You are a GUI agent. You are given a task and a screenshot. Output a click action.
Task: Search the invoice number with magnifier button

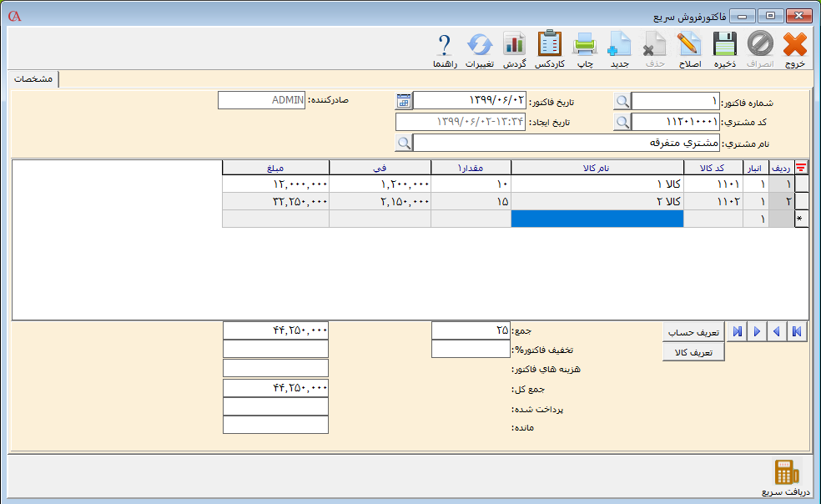[x=622, y=101]
